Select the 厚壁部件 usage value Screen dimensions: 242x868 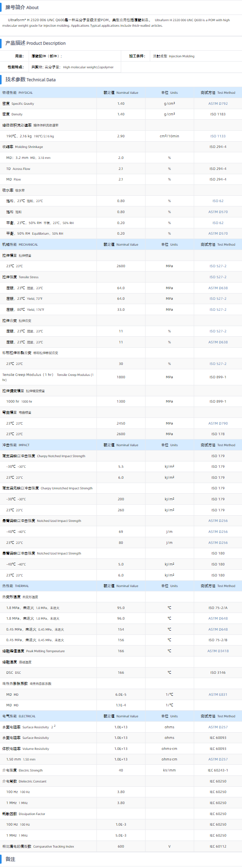[47, 56]
